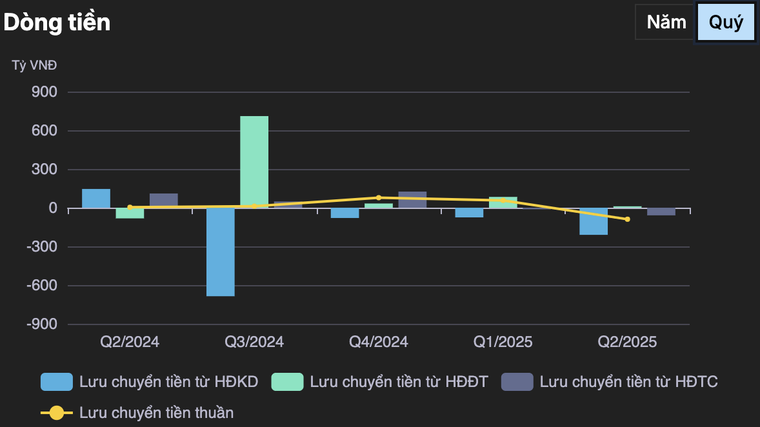Click the yellow line point at Q2/2025

pyautogui.click(x=627, y=219)
